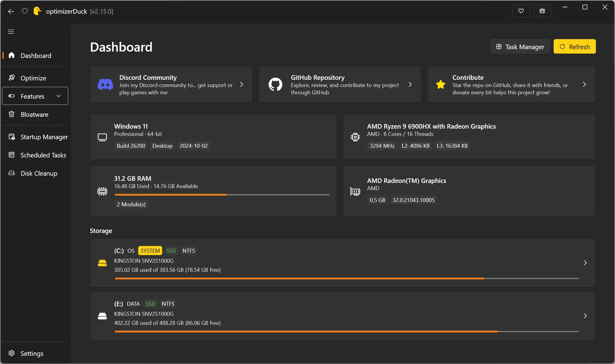Screen dimensions: 615x364
Task: Click the Features toggle icon in sidebar
Action: (x=12, y=96)
